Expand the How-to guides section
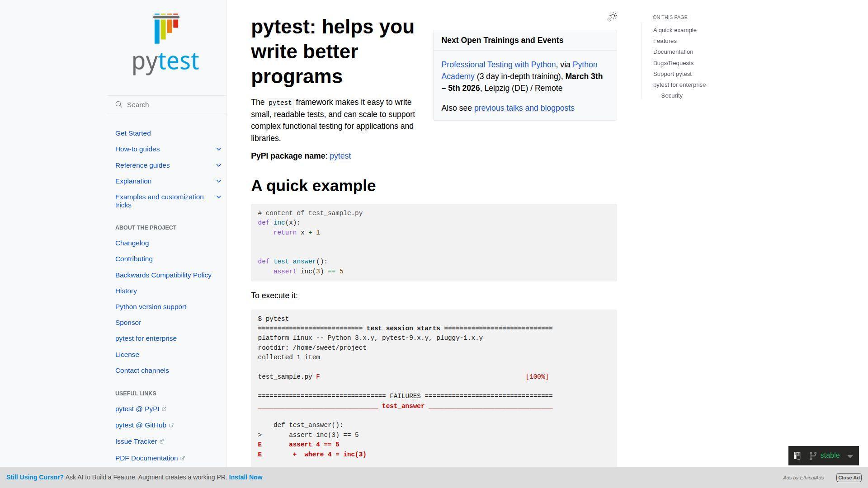 pyautogui.click(x=219, y=149)
